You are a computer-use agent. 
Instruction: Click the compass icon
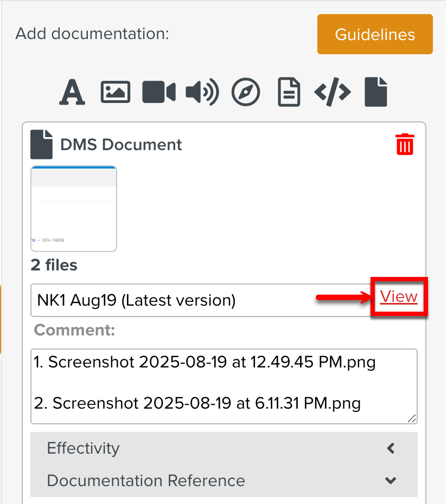(246, 92)
